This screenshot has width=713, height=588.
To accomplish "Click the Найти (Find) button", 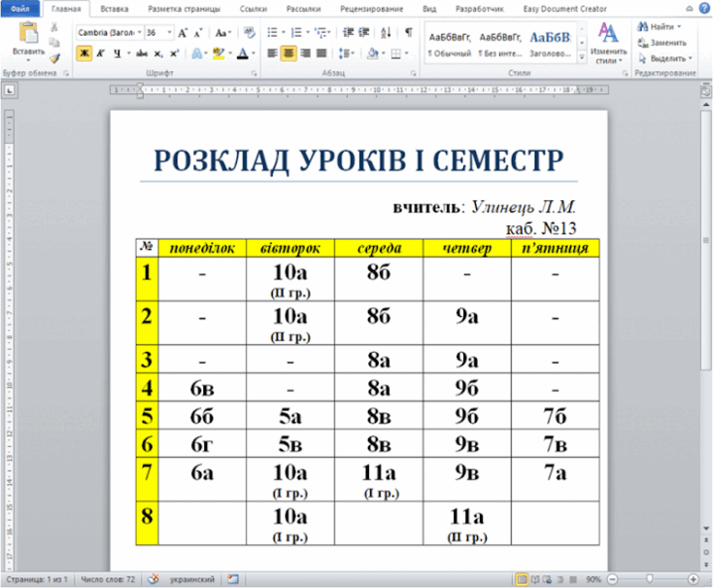I will [659, 27].
